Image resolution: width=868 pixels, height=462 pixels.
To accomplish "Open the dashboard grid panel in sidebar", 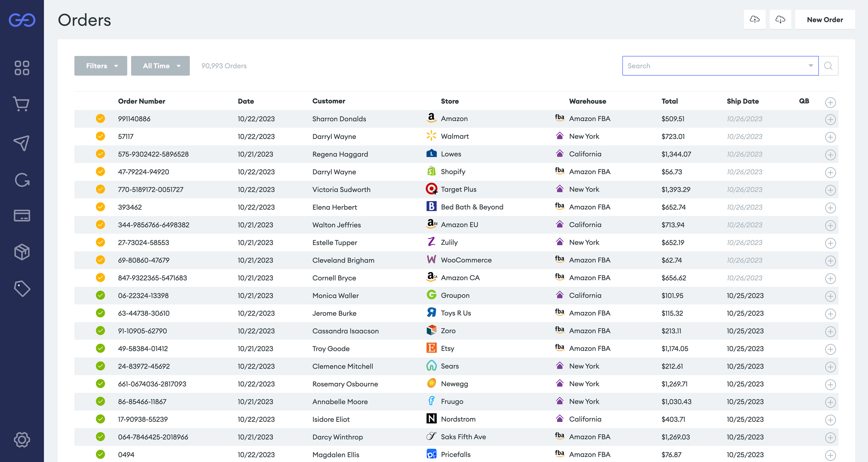I will (22, 68).
